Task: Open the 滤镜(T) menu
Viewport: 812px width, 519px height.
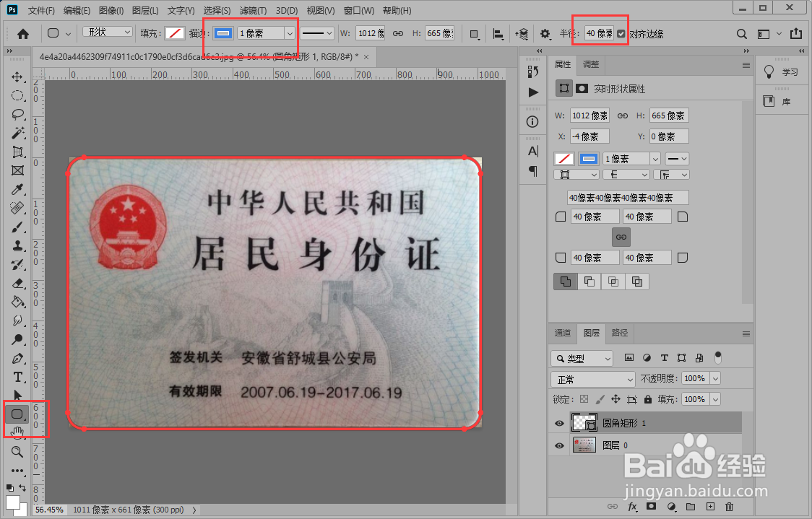Action: click(254, 10)
